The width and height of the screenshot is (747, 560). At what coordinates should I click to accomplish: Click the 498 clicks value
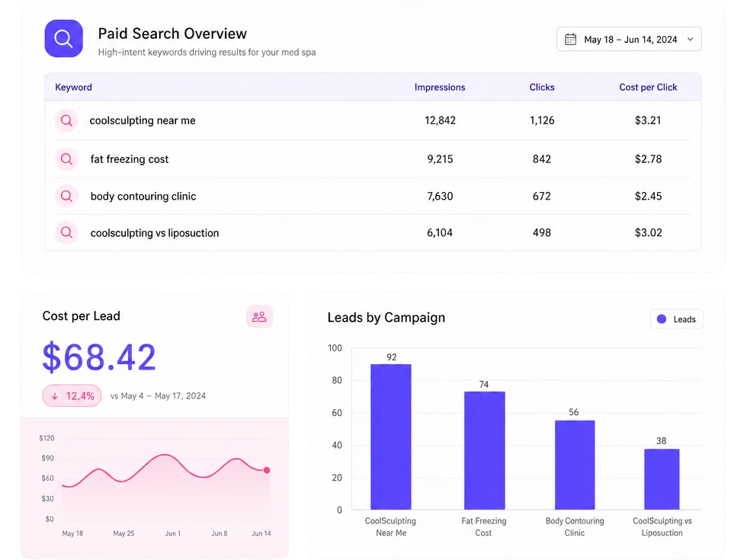(542, 233)
